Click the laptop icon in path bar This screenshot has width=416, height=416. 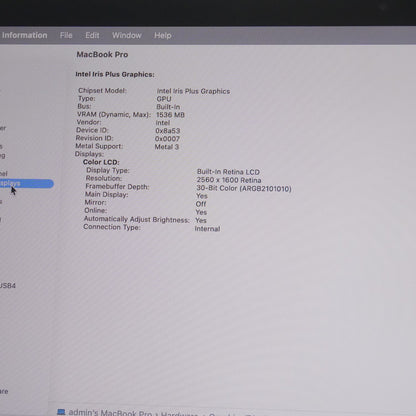click(61, 412)
